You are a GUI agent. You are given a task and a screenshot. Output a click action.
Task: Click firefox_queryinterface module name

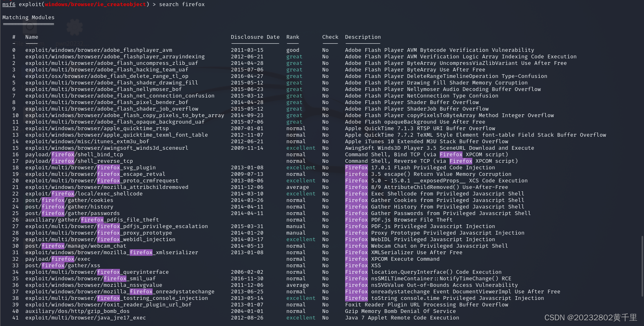click(97, 272)
